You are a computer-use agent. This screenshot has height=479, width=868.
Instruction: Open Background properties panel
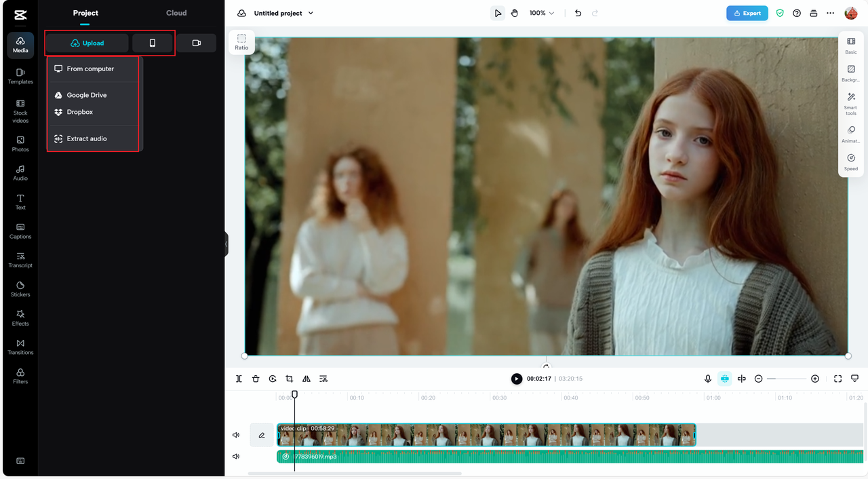851,73
